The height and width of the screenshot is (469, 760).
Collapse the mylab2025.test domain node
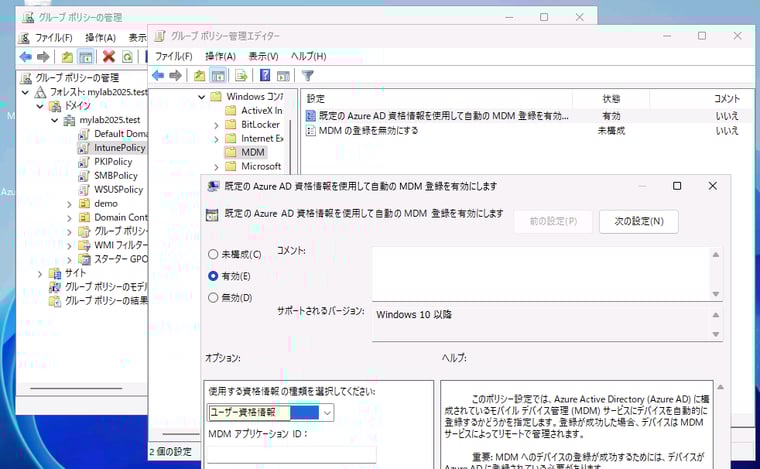tap(54, 120)
